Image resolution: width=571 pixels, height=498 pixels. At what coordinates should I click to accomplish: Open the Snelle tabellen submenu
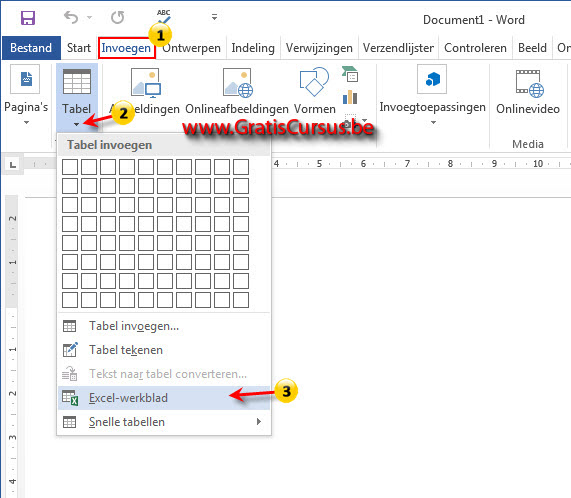[x=164, y=422]
